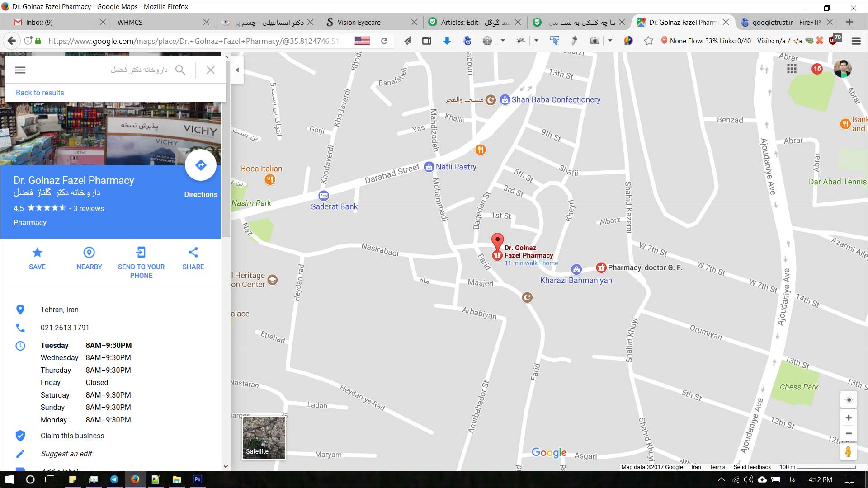The height and width of the screenshot is (488, 868).
Task: Zoom out the map with minus
Action: 849,434
